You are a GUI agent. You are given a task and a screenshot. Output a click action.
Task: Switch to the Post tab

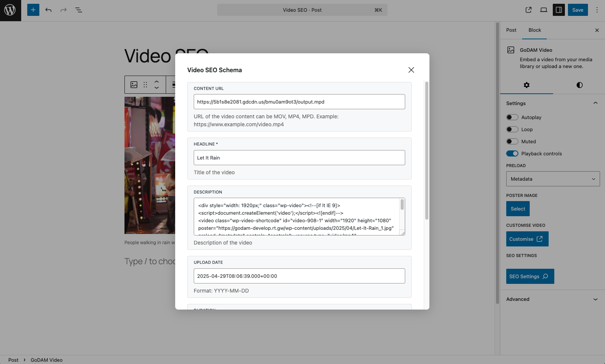tap(511, 30)
